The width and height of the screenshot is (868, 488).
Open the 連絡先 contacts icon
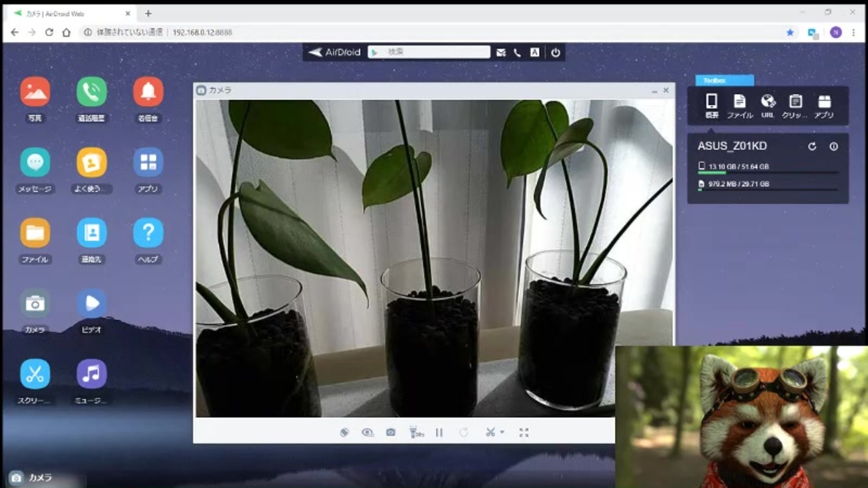point(92,233)
